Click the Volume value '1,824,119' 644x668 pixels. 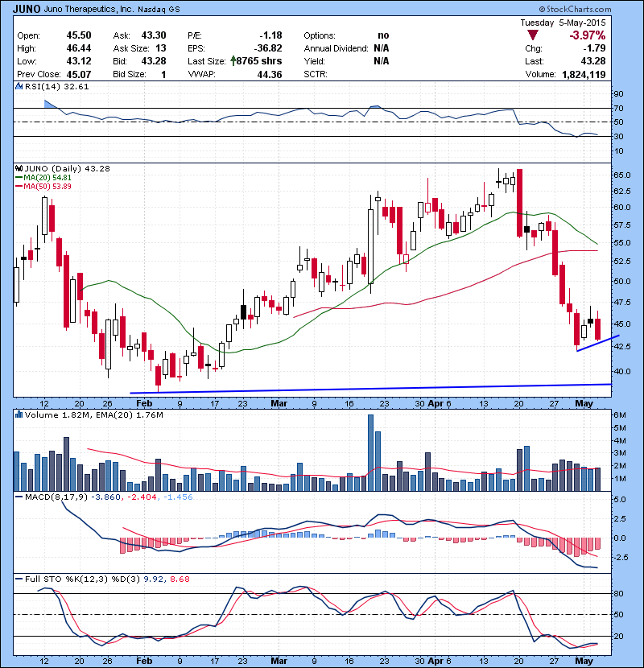pos(584,75)
